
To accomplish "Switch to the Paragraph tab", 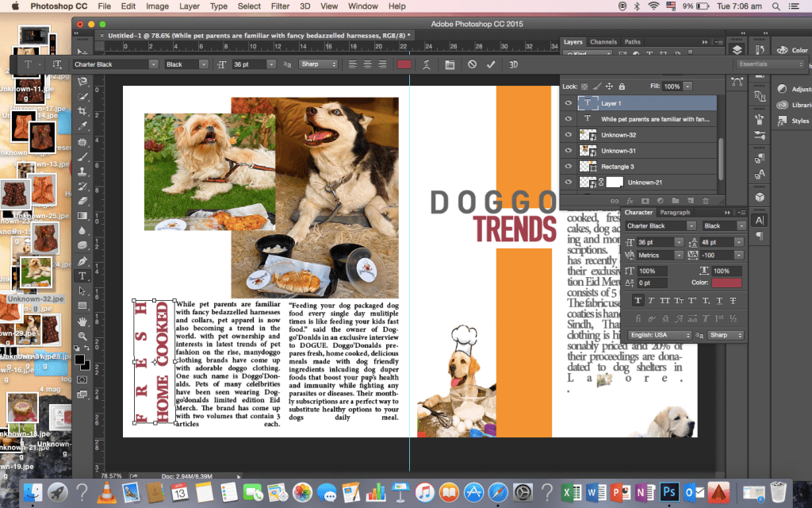I will [x=675, y=213].
